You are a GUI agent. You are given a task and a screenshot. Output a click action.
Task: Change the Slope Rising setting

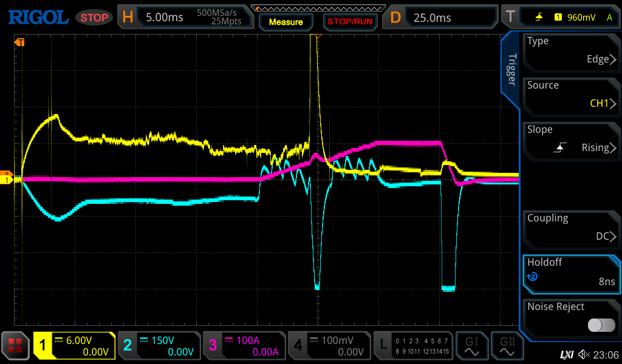point(571,139)
